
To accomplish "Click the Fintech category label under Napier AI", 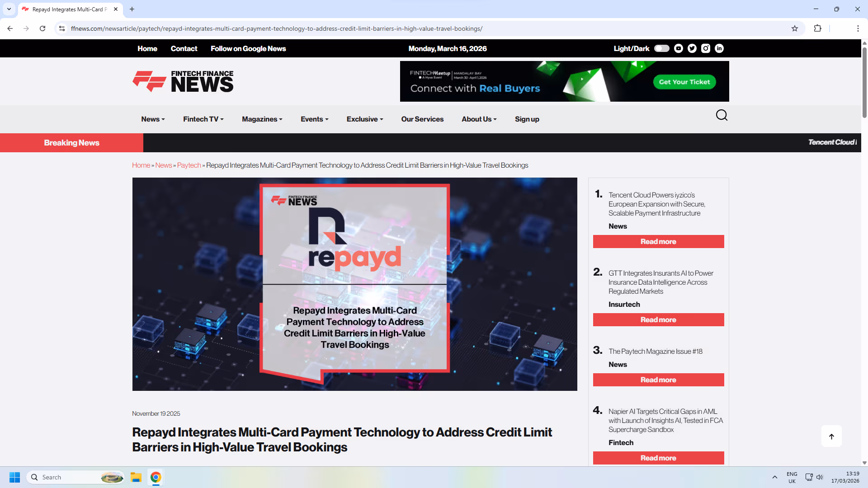I will point(621,443).
